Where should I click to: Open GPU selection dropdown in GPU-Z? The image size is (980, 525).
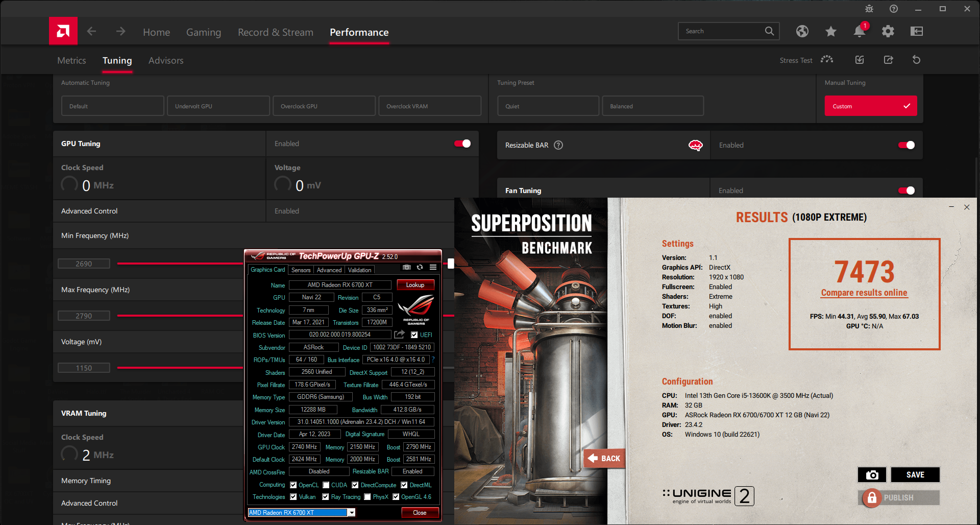352,513
